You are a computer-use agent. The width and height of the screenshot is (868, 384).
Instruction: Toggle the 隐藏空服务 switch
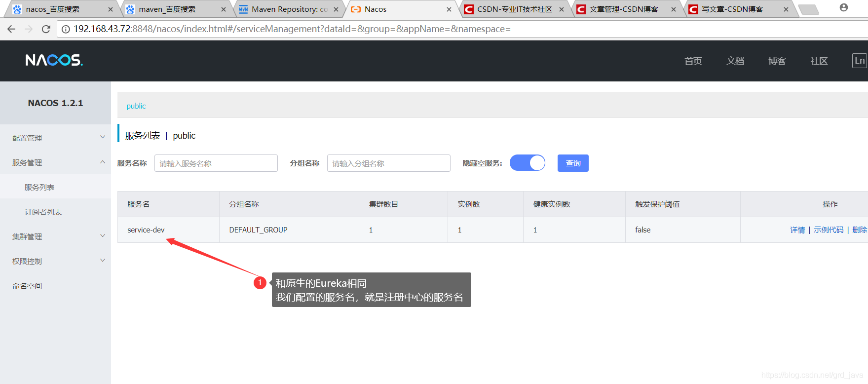(528, 163)
